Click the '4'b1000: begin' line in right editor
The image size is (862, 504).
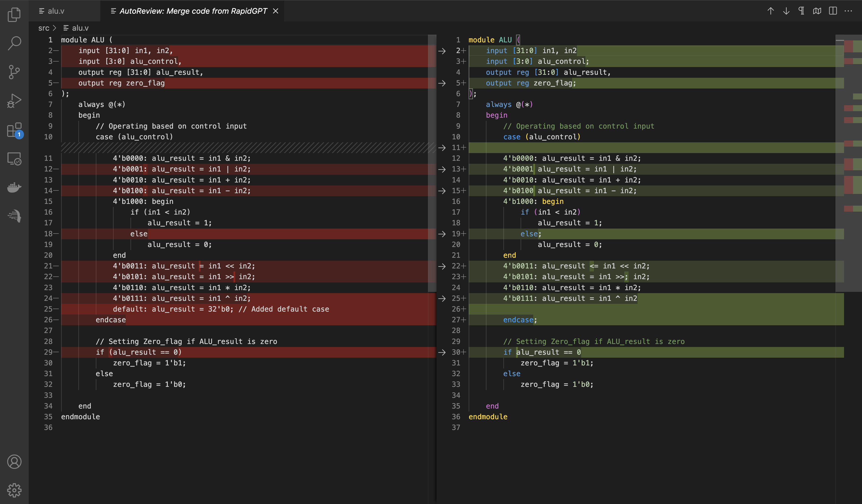coord(533,201)
